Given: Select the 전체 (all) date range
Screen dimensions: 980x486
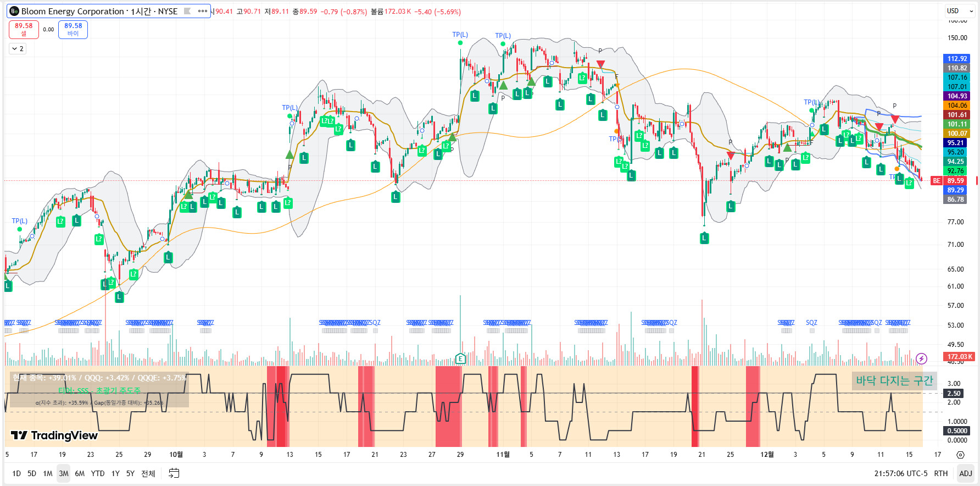Looking at the screenshot, I should point(148,473).
